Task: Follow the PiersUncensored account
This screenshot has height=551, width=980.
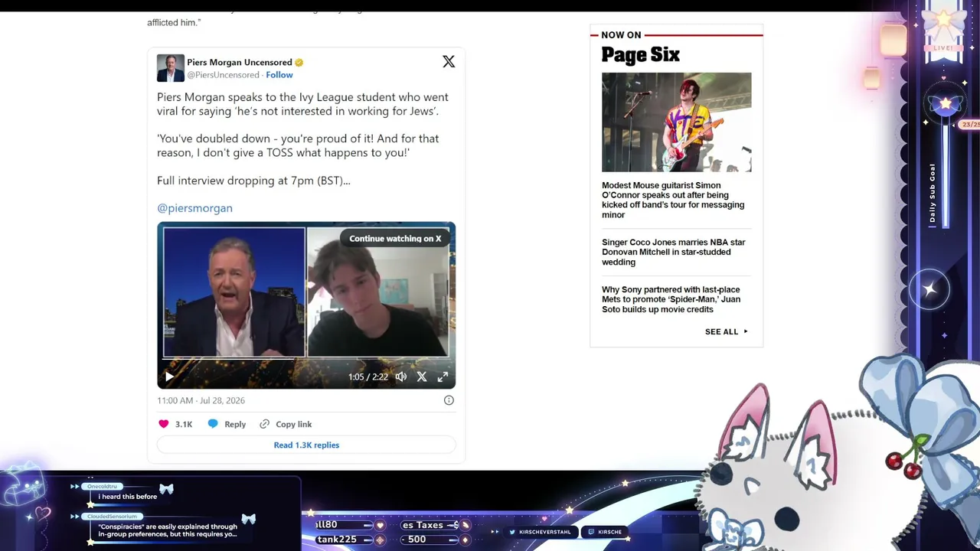Action: (279, 75)
